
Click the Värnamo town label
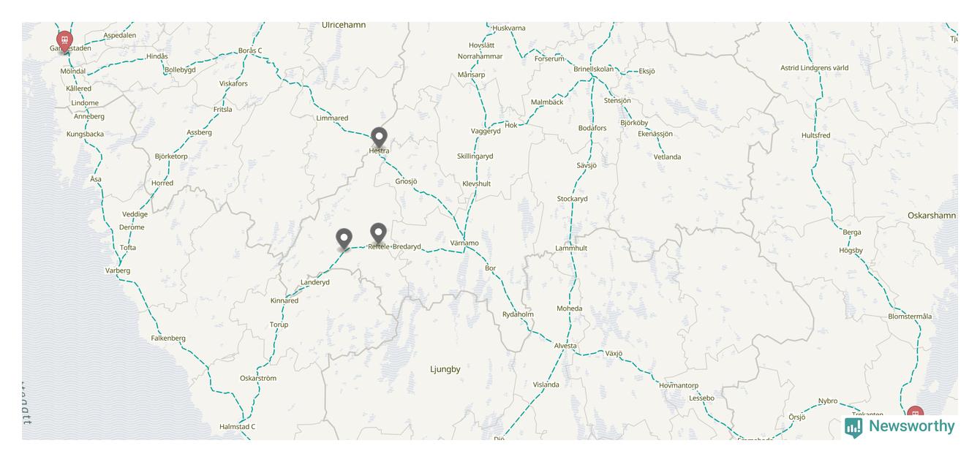click(x=464, y=243)
